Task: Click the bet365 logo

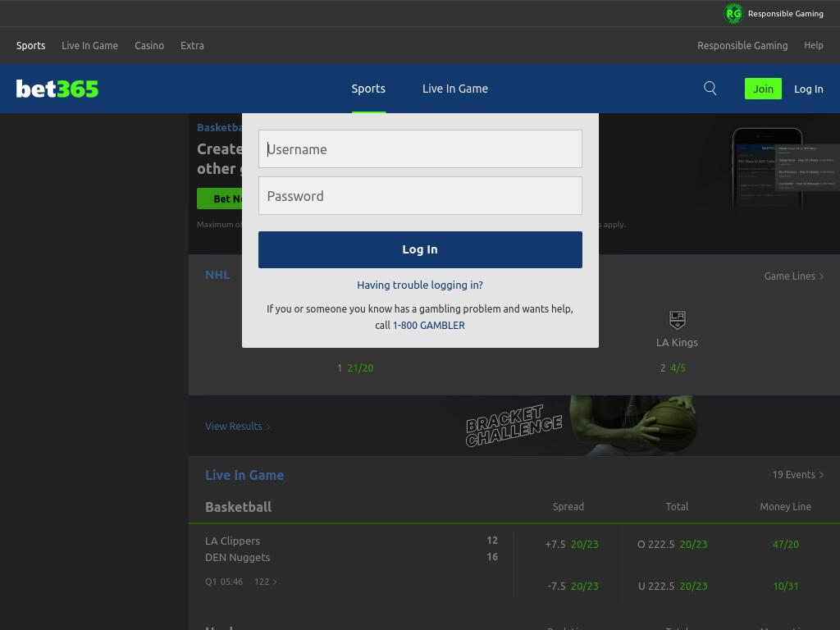Action: [57, 89]
